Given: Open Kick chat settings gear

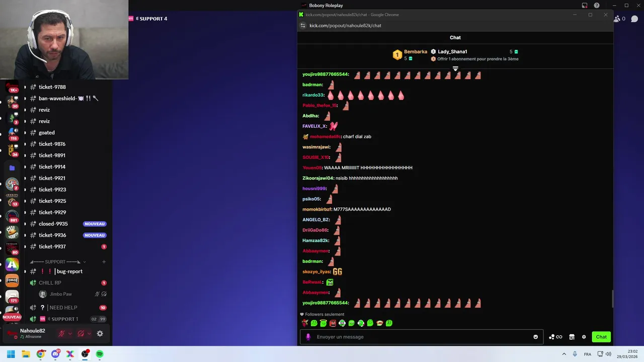Looking at the screenshot, I should coord(584,337).
